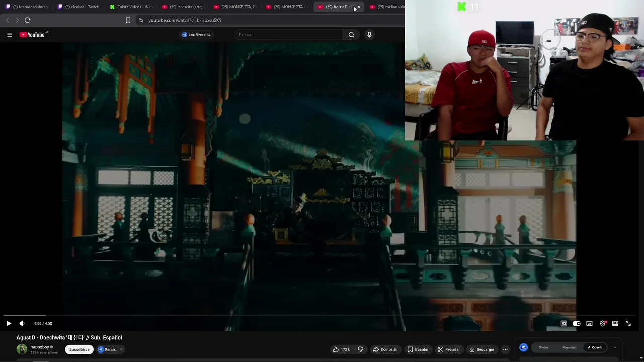Subscribe to happxboy with Suscribirse

(x=79, y=349)
